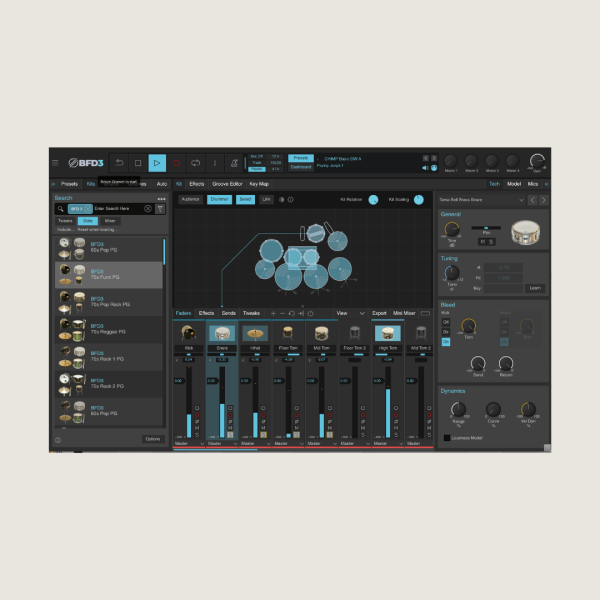The image size is (600, 600).
Task: Click the main Gain knob
Action: tap(537, 161)
